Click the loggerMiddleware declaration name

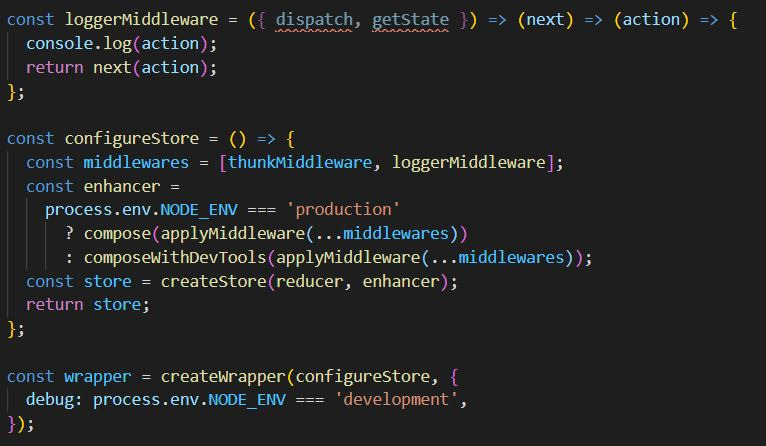(x=141, y=20)
